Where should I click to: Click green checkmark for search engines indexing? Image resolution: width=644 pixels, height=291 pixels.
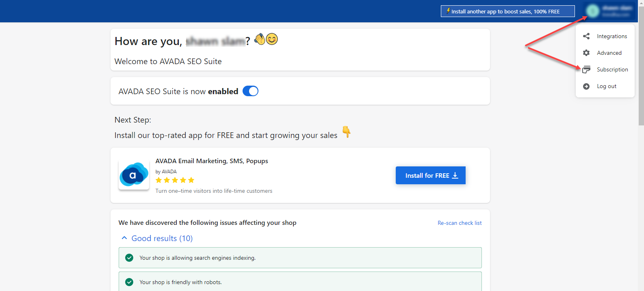click(129, 258)
